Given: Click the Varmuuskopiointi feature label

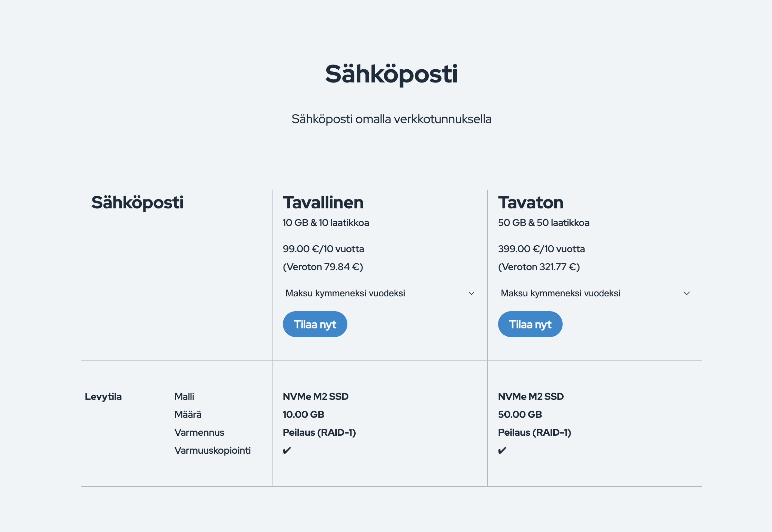Looking at the screenshot, I should click(x=212, y=451).
